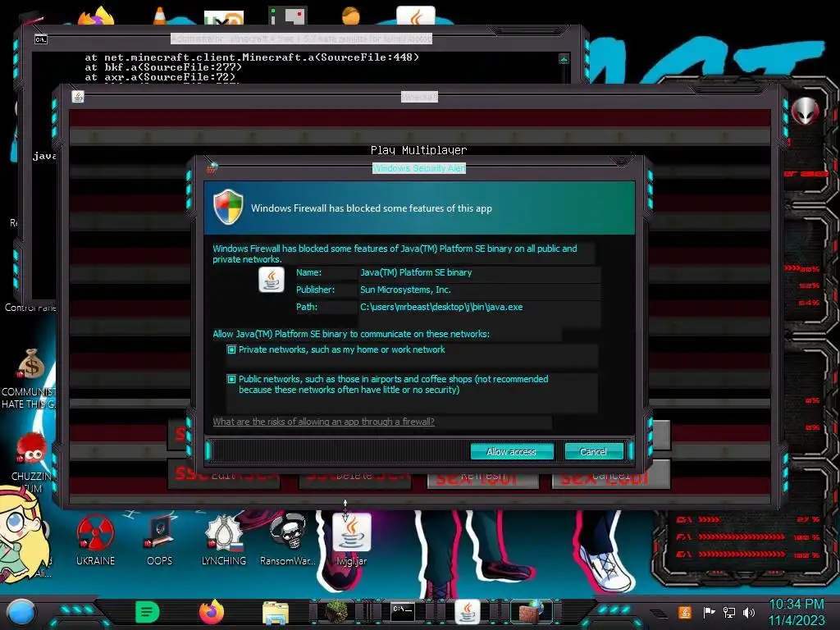Click the Windows Security Alert title text
This screenshot has height=630, width=840.
(419, 168)
